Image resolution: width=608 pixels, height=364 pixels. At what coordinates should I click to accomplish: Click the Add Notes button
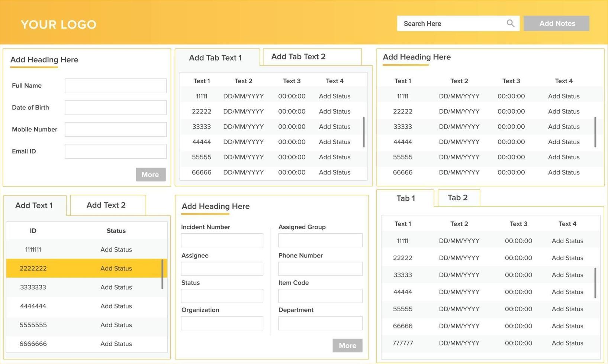(x=557, y=23)
